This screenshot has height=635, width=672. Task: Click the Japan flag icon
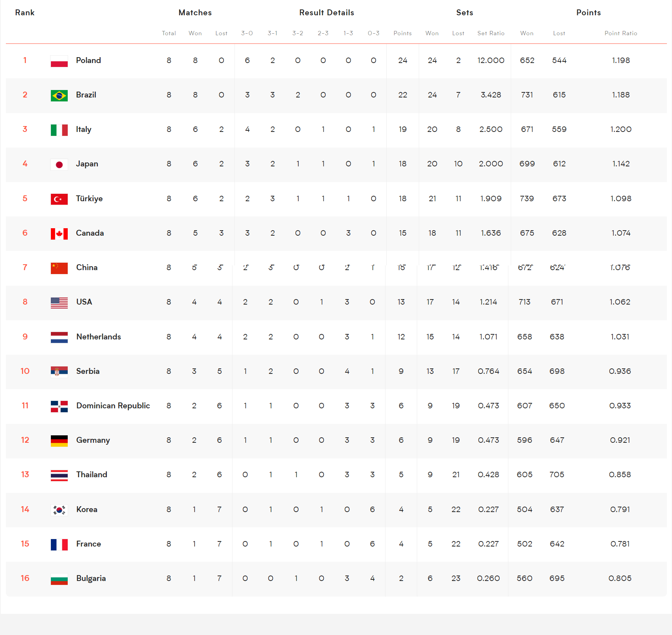(59, 164)
